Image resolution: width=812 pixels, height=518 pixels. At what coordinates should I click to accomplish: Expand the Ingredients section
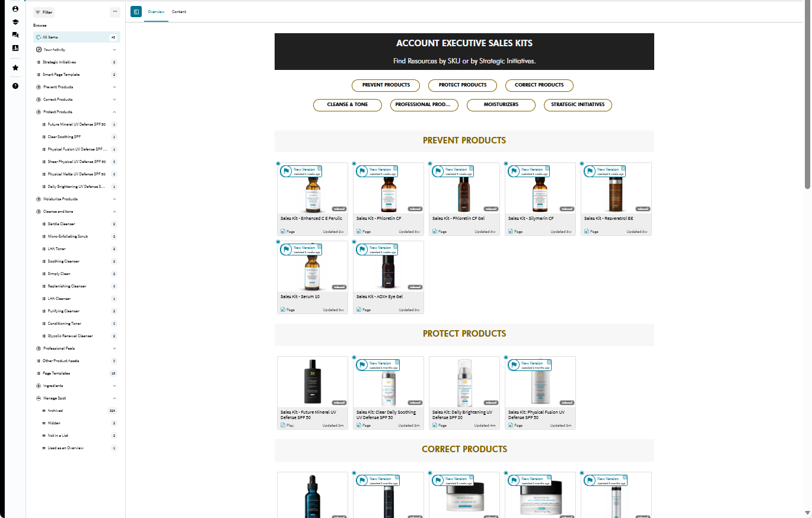coord(114,386)
